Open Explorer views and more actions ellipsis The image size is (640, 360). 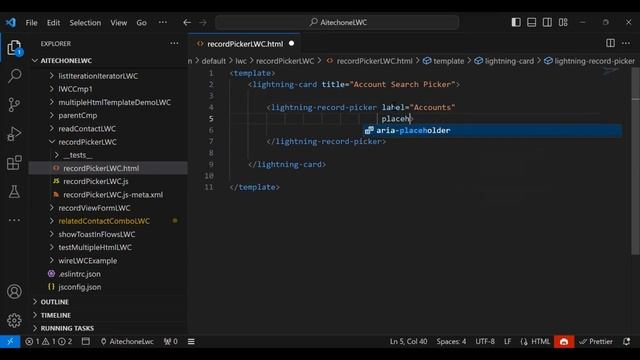coord(174,43)
